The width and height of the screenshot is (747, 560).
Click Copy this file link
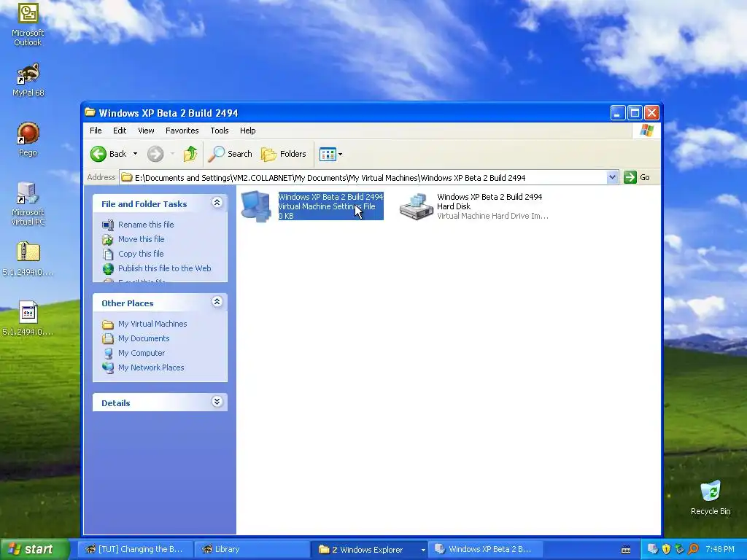(141, 254)
